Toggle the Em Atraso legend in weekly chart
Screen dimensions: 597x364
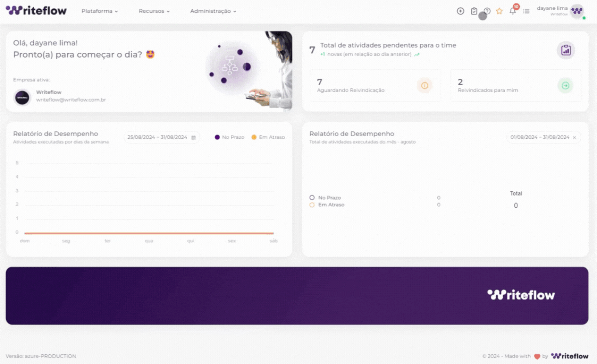[268, 137]
